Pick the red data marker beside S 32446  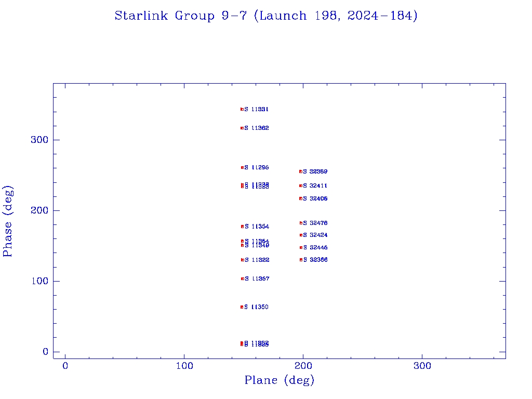[x=301, y=247]
